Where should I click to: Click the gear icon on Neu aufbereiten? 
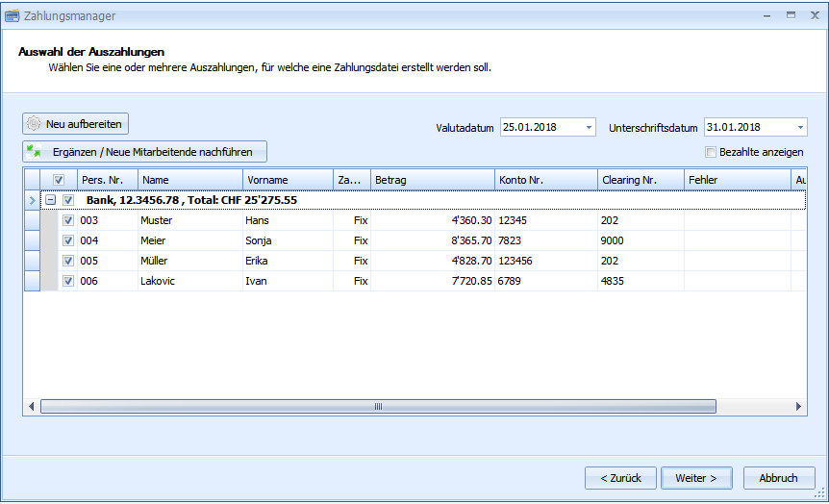[x=34, y=124]
